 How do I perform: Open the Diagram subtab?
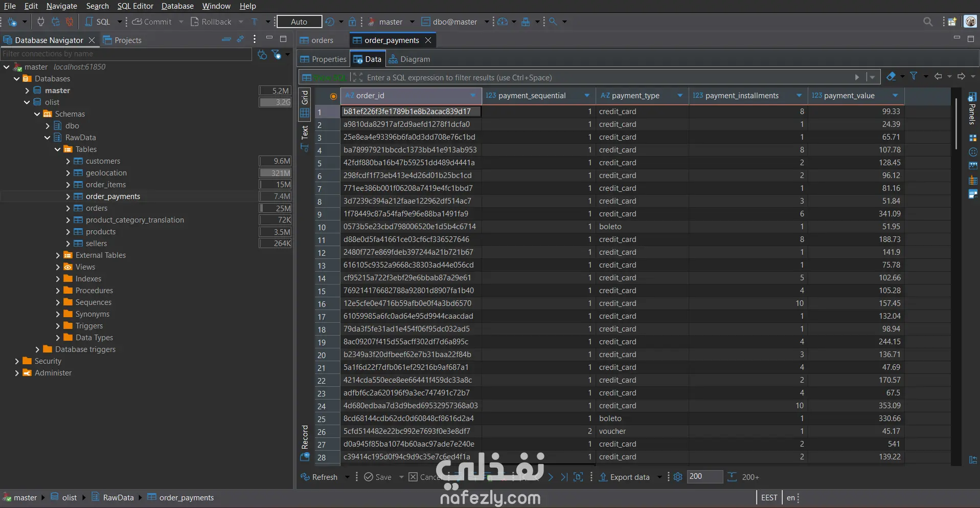409,59
